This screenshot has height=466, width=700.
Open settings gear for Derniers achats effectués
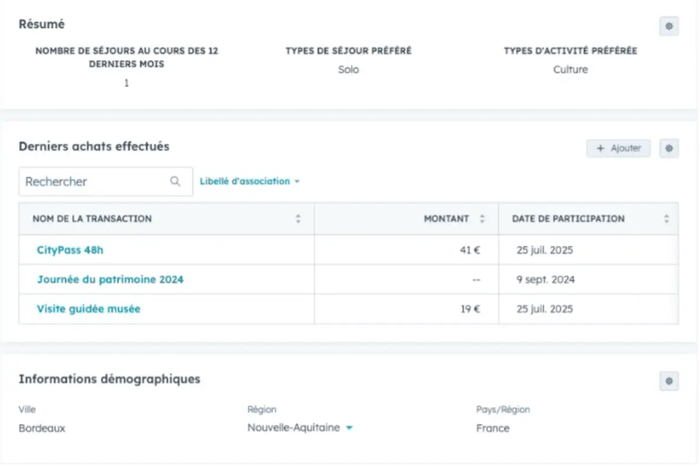pos(669,148)
